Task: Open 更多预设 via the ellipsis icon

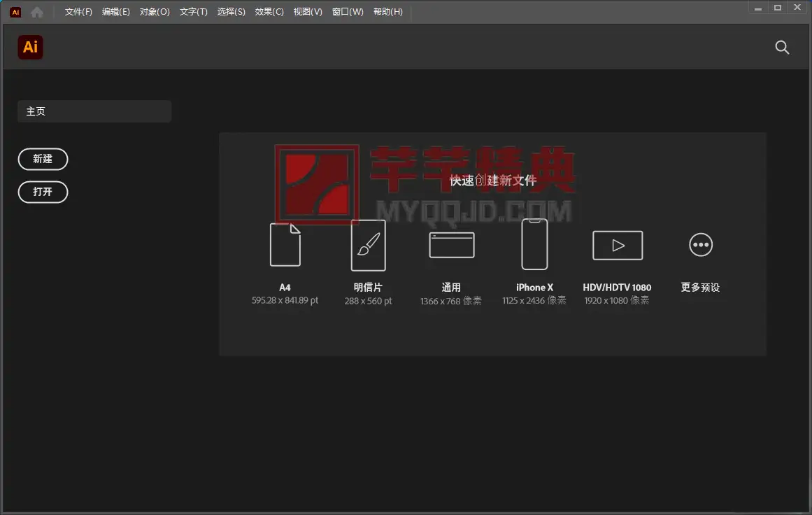Action: pos(700,244)
